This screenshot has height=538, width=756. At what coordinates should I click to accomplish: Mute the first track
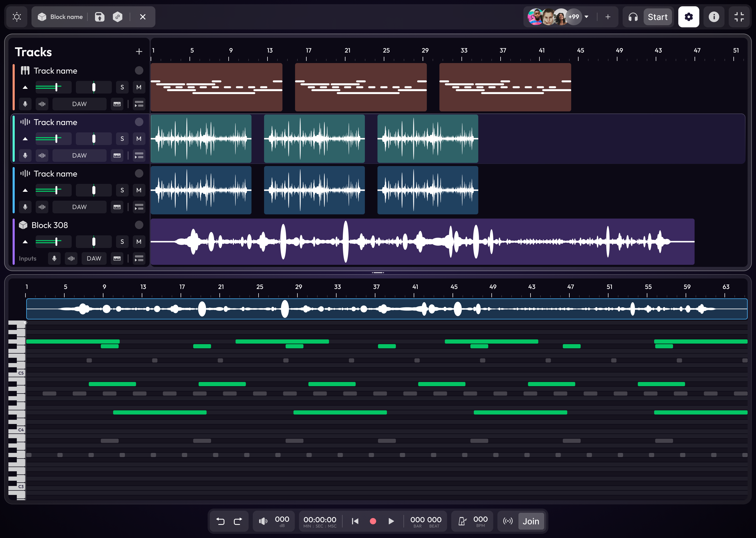(139, 87)
